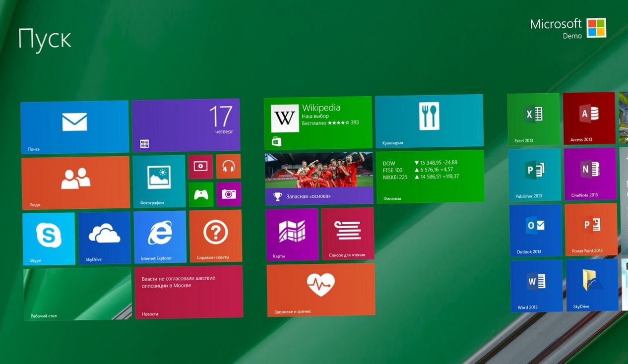Click the Бесплатно rating text on Wikipedia
Screen dimensions: 628x364
click(330, 122)
